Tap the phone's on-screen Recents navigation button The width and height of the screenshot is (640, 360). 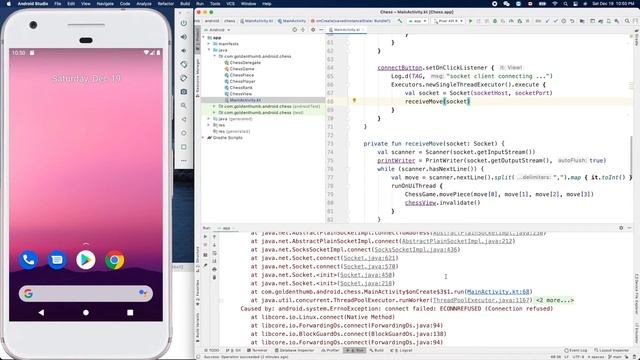click(130, 312)
